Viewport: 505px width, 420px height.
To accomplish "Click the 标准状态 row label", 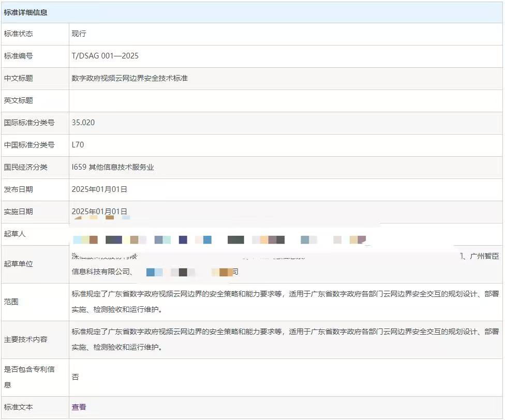I will click(18, 34).
